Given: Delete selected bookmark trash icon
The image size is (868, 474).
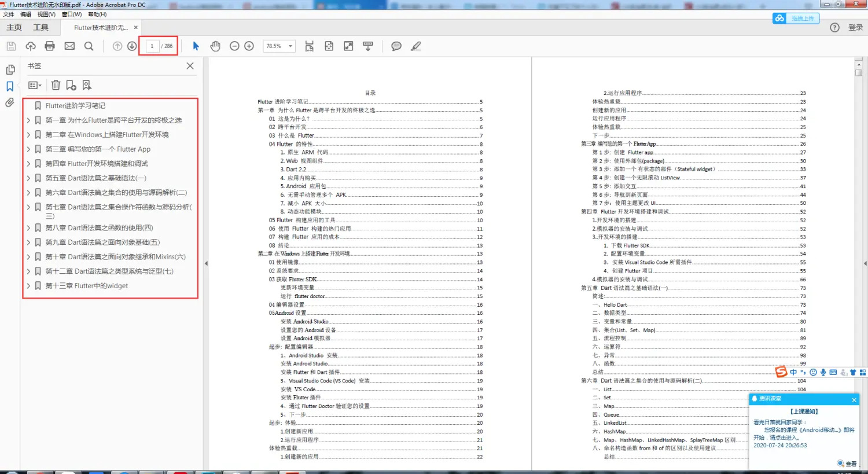Looking at the screenshot, I should pyautogui.click(x=56, y=85).
